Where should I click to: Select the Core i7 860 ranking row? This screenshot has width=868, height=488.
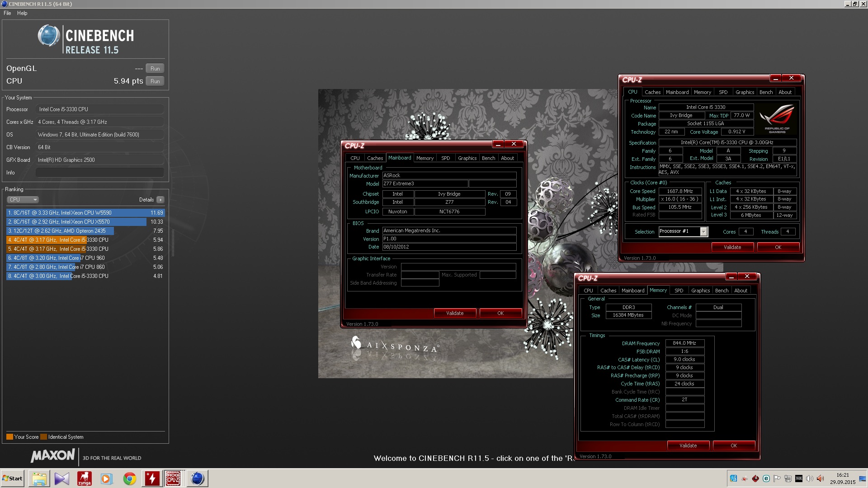pyautogui.click(x=85, y=267)
